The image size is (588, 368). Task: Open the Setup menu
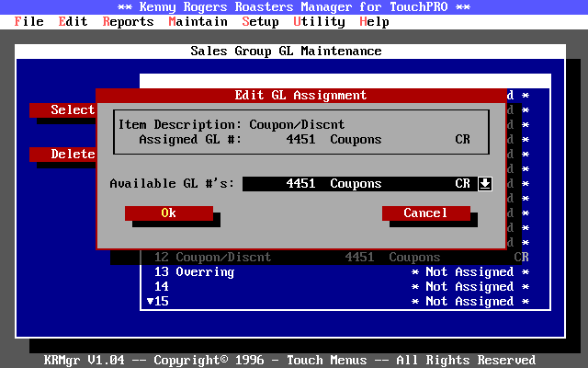260,22
